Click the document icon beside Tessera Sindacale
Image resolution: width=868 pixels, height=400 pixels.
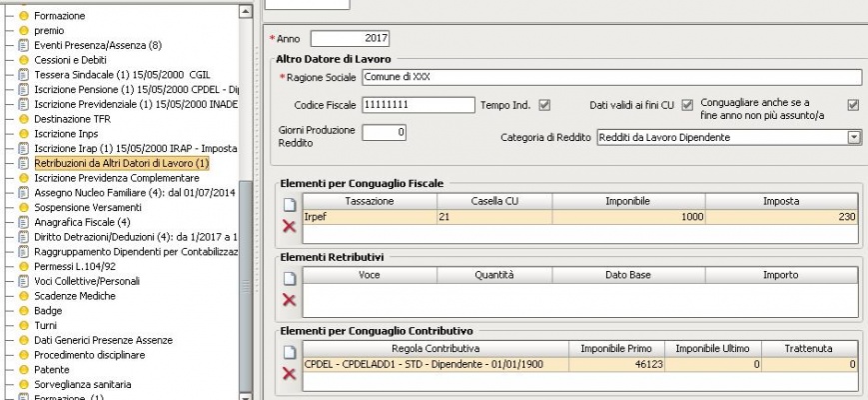click(24, 74)
